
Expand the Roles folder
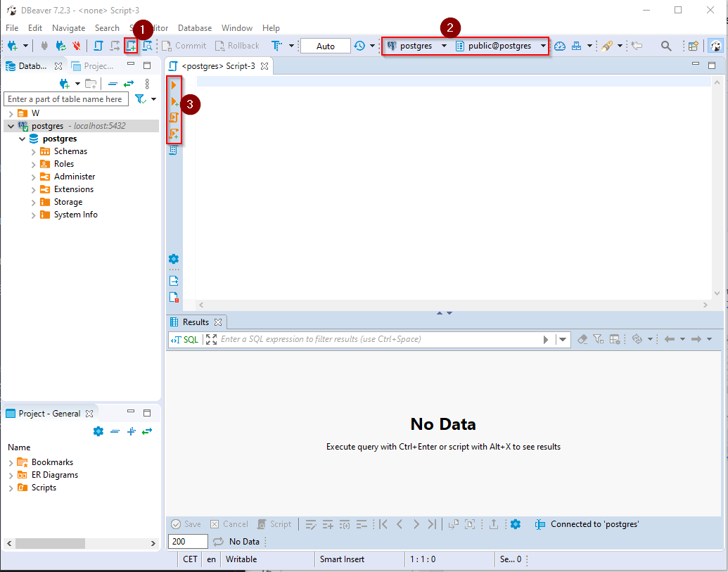tap(34, 164)
